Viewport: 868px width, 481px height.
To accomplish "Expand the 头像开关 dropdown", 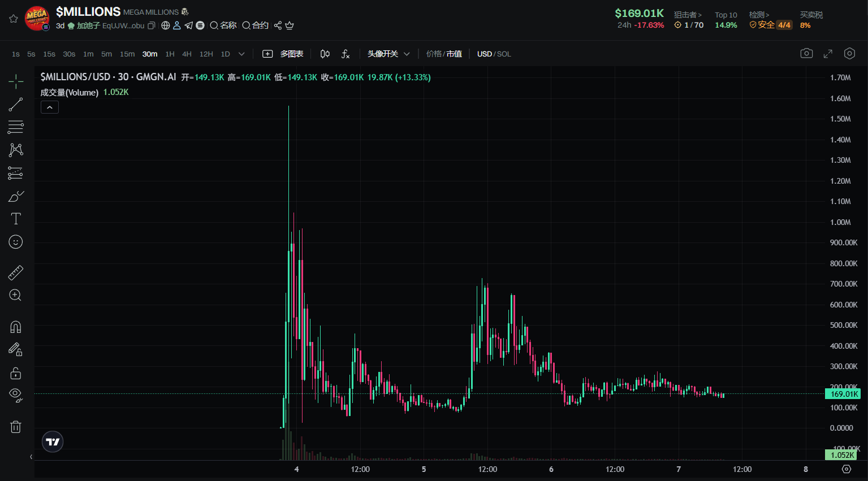I will tap(388, 54).
